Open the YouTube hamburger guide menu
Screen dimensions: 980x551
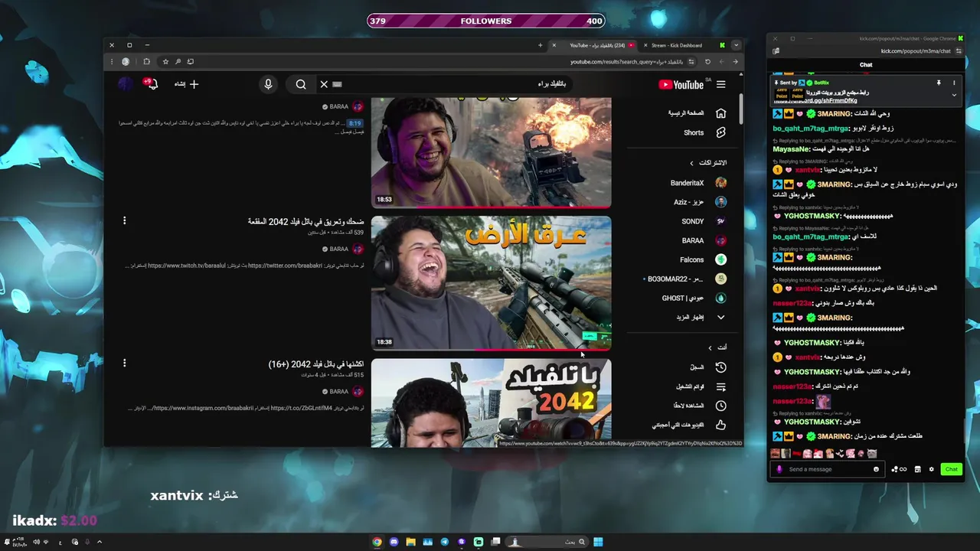720,85
